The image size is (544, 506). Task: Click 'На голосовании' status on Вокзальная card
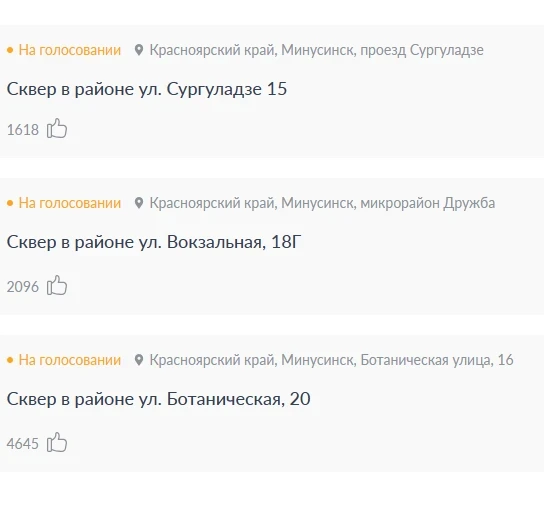pyautogui.click(x=70, y=203)
